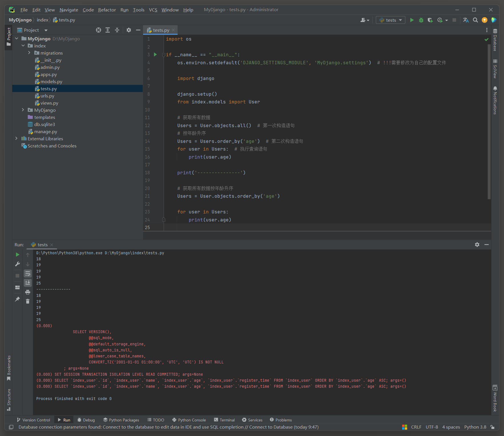This screenshot has width=504, height=436.
Task: Toggle the Structure tool window
Action: (x=9, y=399)
